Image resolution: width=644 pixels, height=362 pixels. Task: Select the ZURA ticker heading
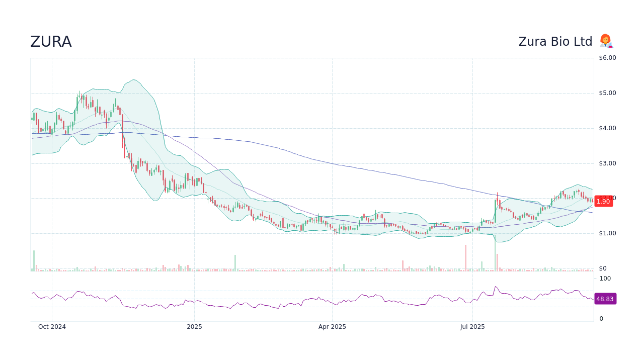click(x=51, y=41)
